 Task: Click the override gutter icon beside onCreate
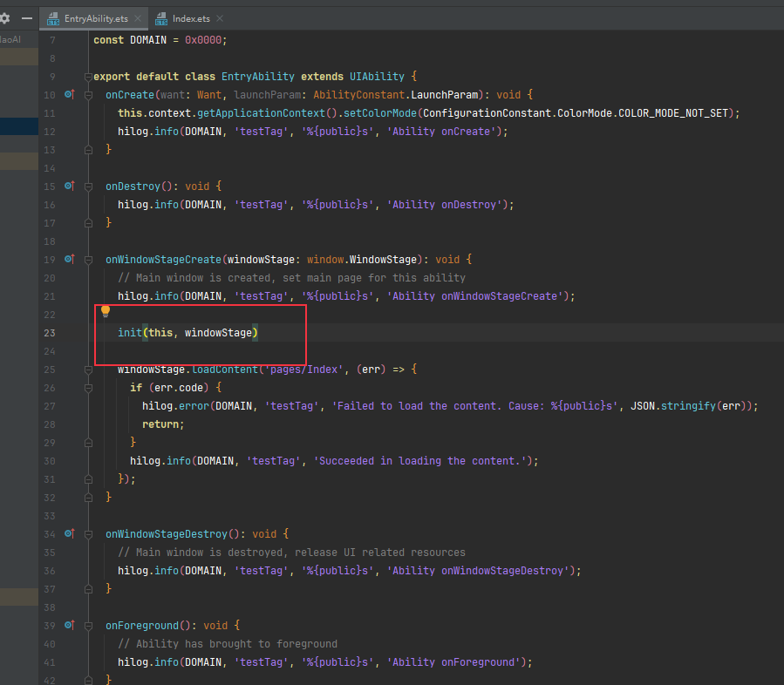pos(71,94)
